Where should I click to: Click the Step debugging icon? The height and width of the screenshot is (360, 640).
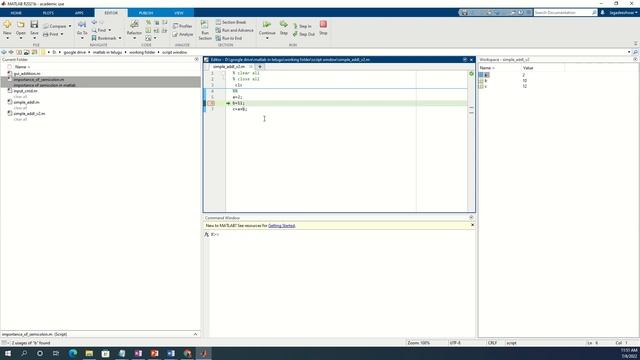(x=284, y=25)
